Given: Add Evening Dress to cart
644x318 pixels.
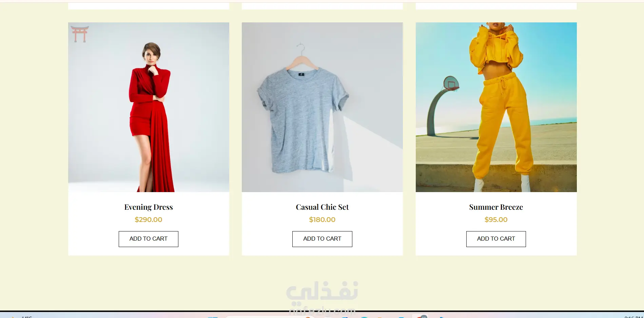Looking at the screenshot, I should coord(149,239).
